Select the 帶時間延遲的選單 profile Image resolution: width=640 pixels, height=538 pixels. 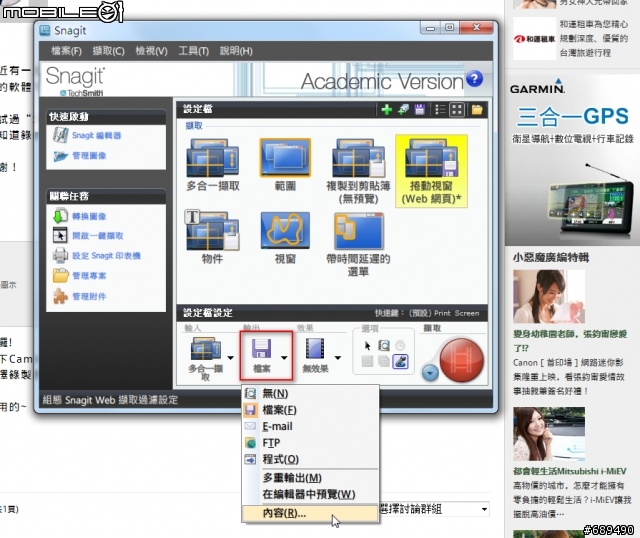coord(358,244)
